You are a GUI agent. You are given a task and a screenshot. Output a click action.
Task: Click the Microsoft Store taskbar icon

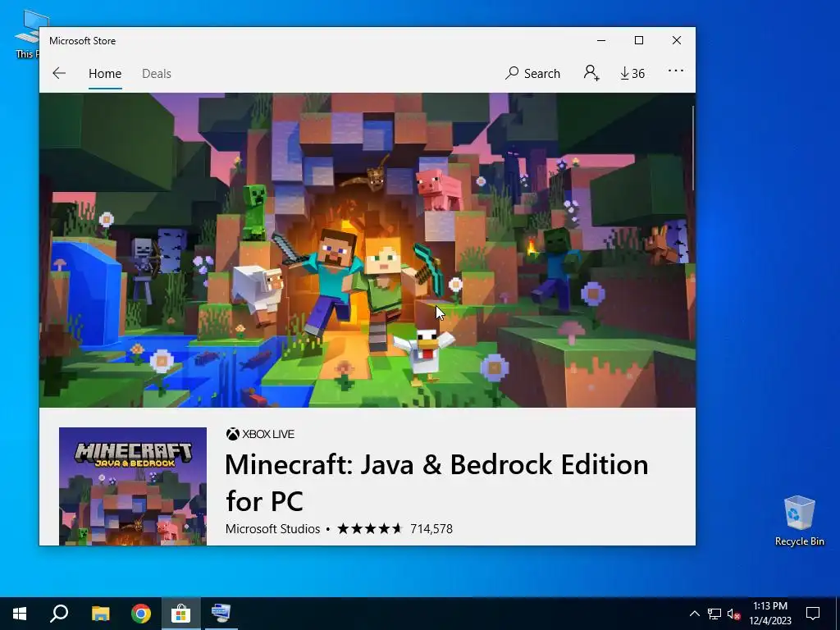pos(181,614)
